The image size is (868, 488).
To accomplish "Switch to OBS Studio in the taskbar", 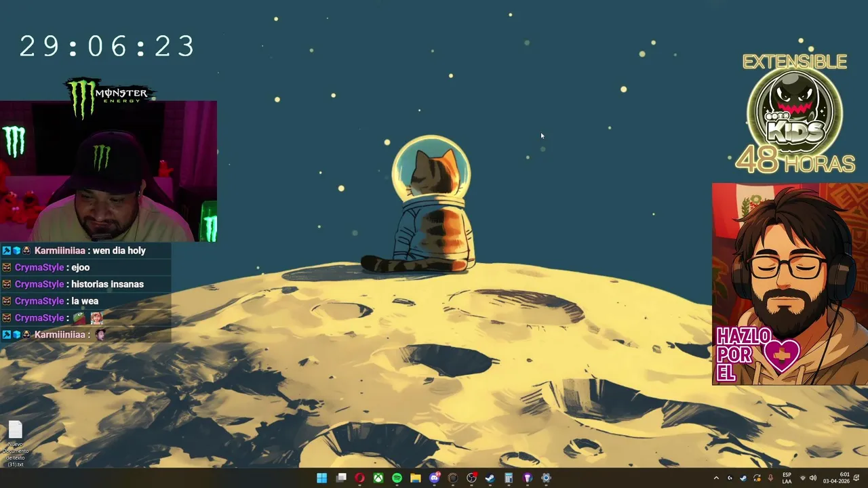I will 472,478.
